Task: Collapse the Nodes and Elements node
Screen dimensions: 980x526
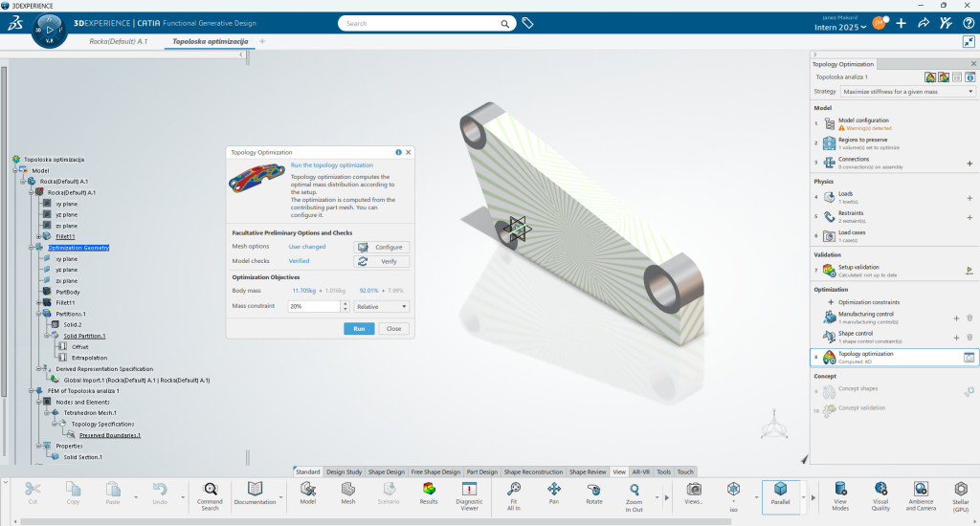Action: coord(38,402)
